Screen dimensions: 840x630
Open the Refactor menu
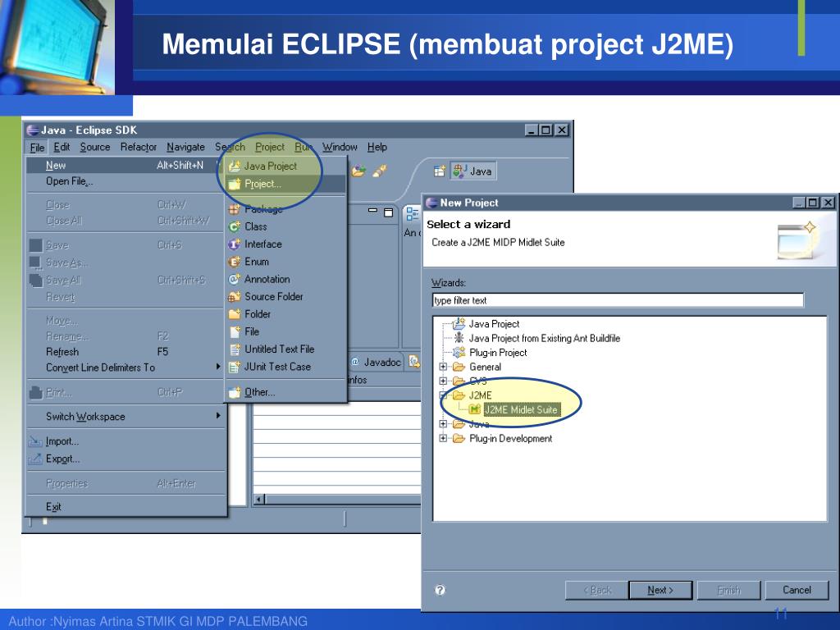point(138,147)
